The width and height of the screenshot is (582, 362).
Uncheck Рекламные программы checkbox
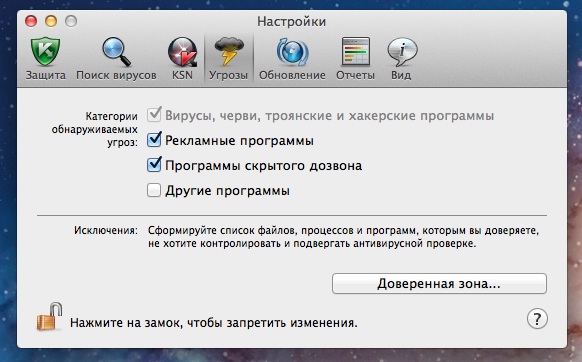154,140
